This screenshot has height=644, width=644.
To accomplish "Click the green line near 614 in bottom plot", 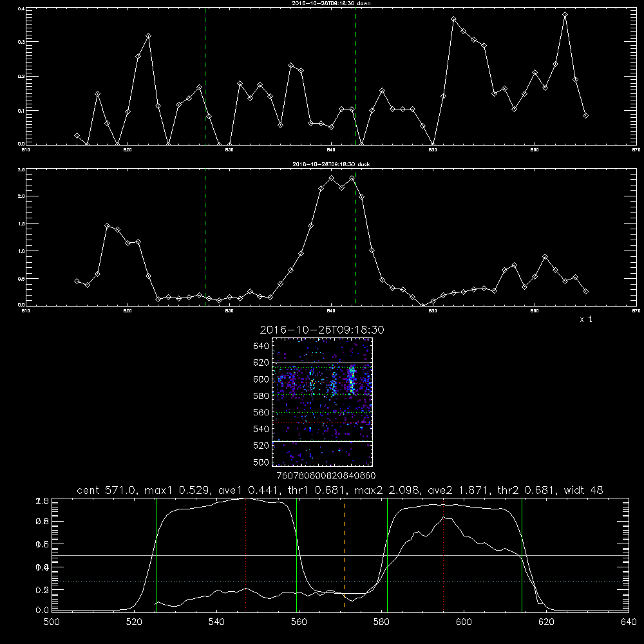I will point(522,555).
